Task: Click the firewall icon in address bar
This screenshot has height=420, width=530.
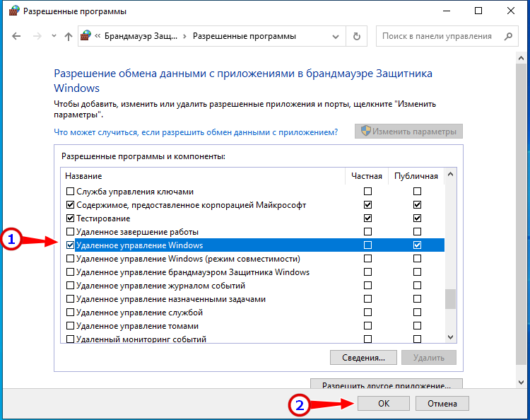Action: [86, 35]
